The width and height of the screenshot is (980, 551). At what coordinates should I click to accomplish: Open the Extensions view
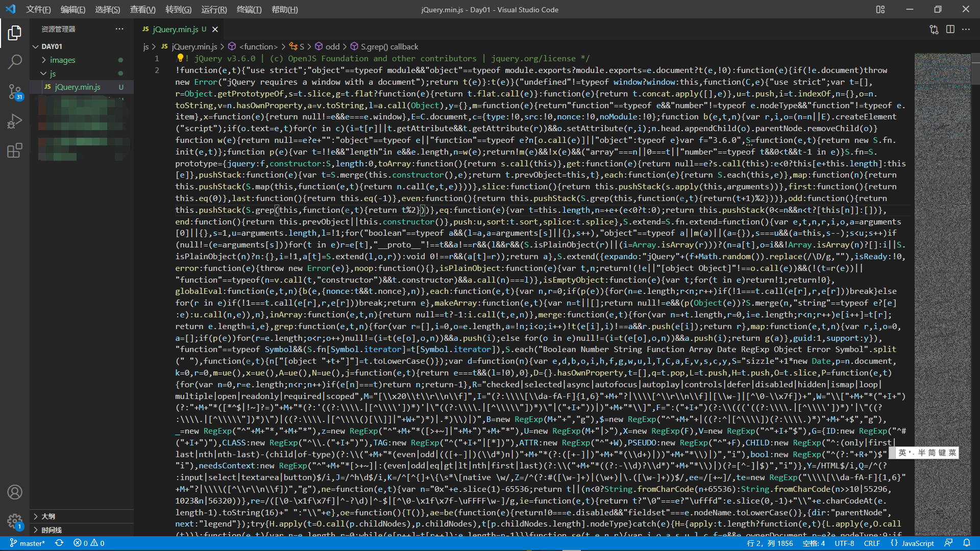tap(15, 150)
